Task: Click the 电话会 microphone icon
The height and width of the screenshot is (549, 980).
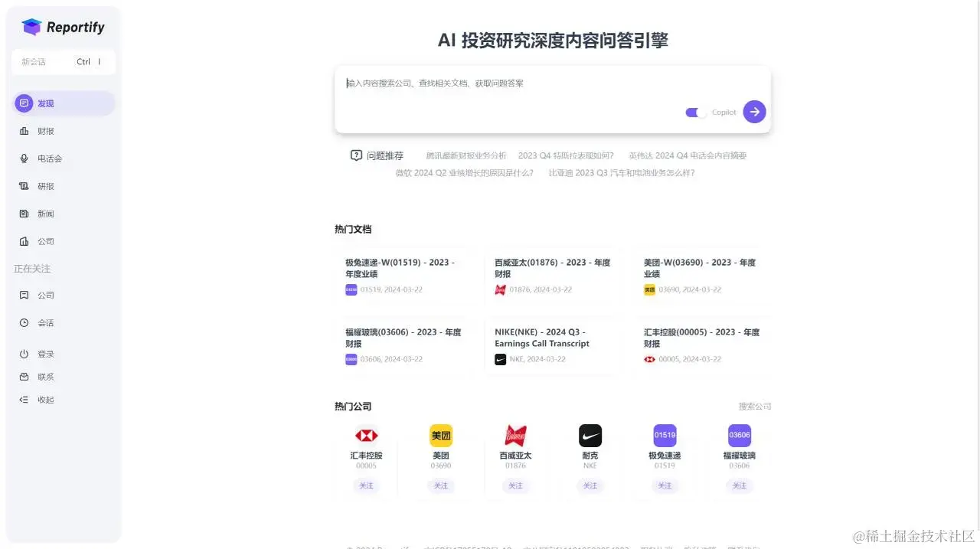Action: tap(24, 158)
